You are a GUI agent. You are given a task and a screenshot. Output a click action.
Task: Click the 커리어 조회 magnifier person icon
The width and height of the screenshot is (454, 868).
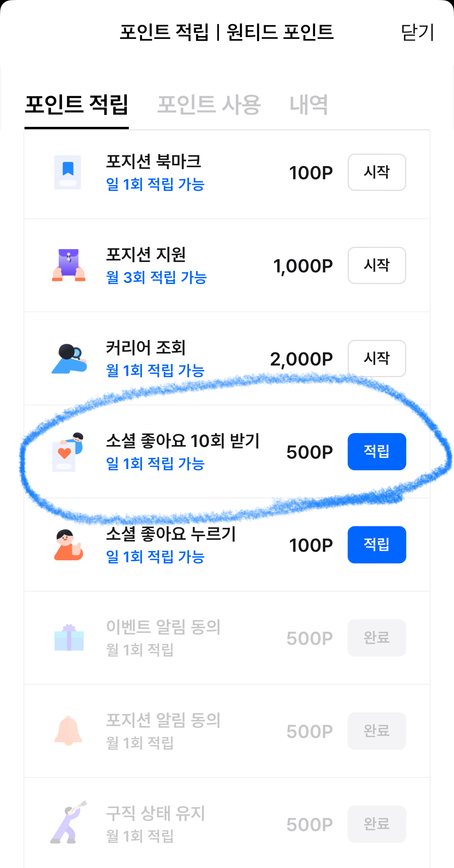pos(69,359)
